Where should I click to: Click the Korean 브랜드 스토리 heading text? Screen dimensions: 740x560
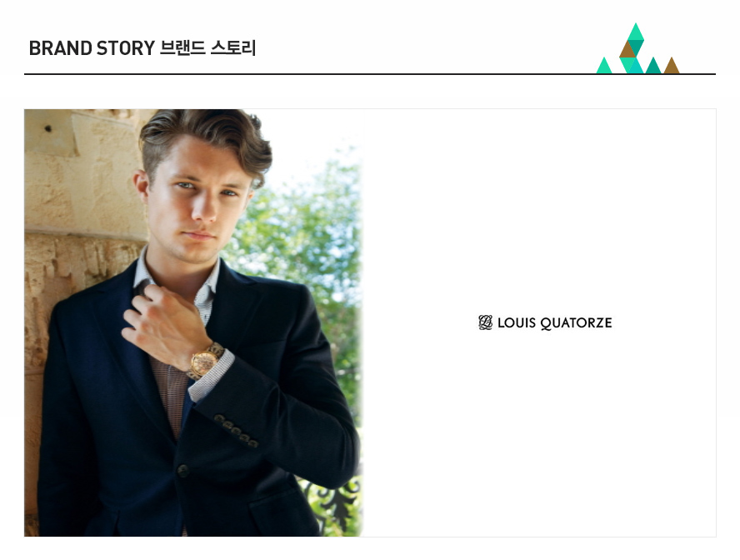(x=208, y=47)
